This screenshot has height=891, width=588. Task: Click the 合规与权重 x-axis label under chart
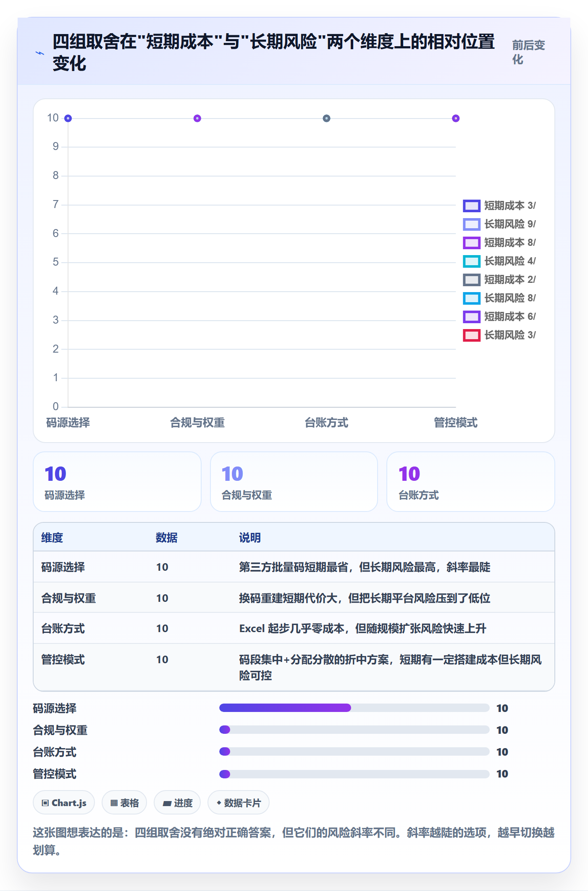(x=197, y=423)
